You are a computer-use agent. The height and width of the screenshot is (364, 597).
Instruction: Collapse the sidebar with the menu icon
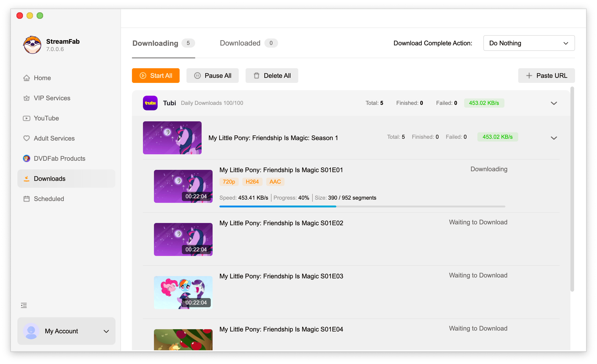24,305
